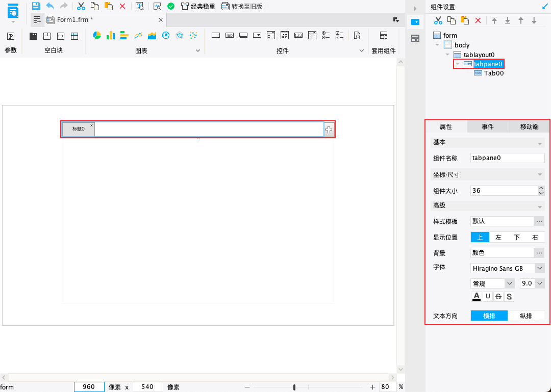551x392 pixels.
Task: Select the calendar date widget icon
Action: coord(285,35)
